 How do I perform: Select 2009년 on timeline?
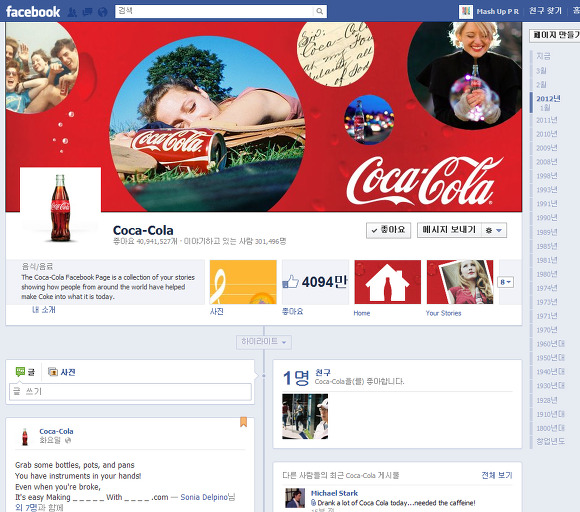(547, 148)
